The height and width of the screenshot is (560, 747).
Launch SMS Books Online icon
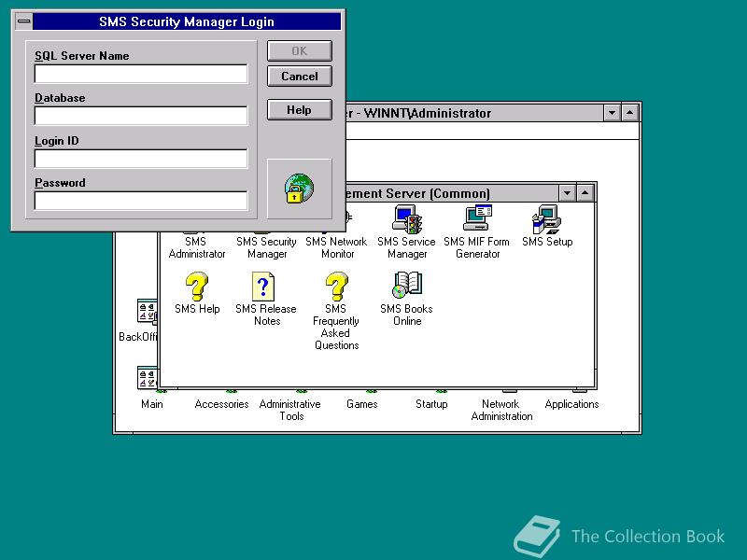[x=407, y=286]
